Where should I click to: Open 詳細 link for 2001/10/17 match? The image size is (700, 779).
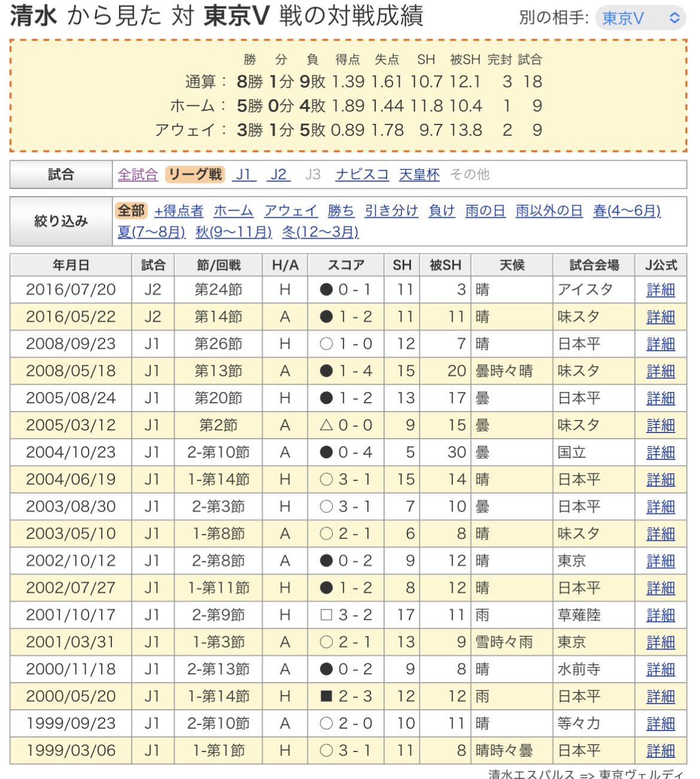(x=661, y=615)
